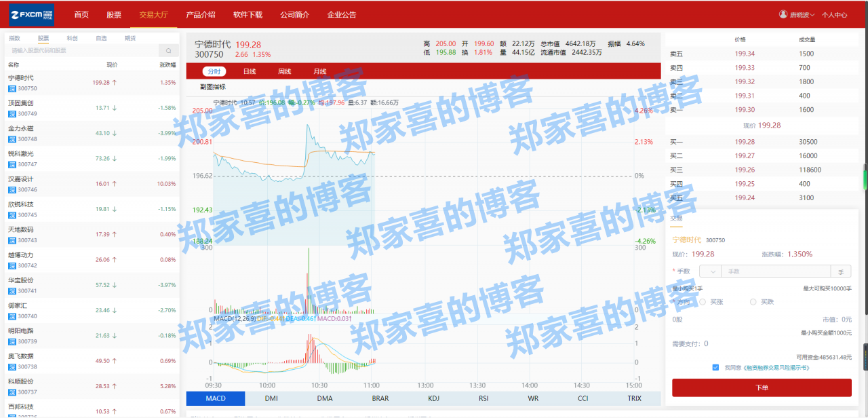Click the 深 badge next to 300745
Screen dimensions: 868x418
12,215
